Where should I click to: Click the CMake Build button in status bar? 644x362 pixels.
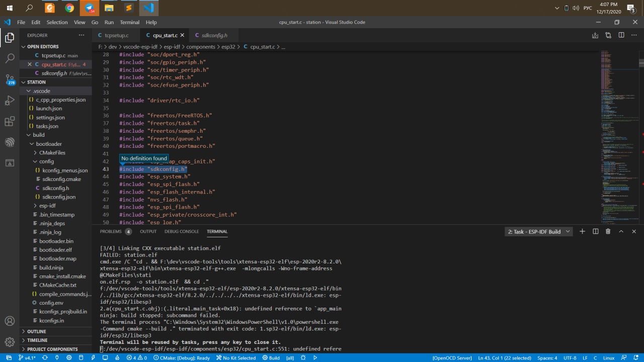[271, 358]
